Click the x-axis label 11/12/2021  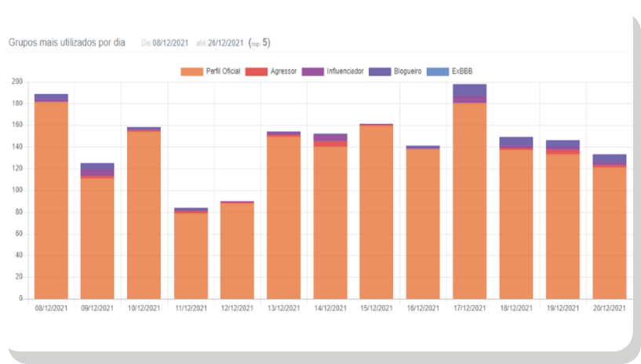191,308
